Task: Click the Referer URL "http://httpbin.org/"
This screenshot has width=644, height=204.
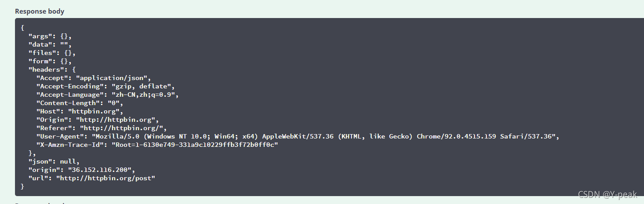Action: pos(122,128)
